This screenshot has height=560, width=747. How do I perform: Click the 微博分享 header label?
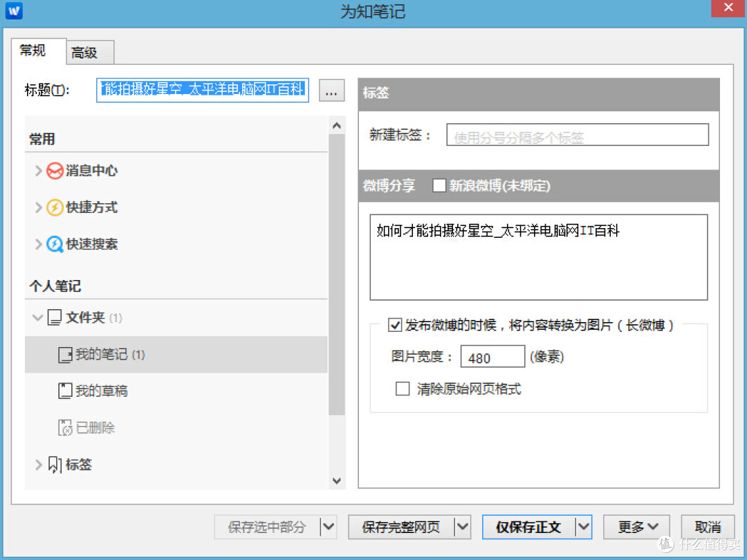tap(389, 185)
